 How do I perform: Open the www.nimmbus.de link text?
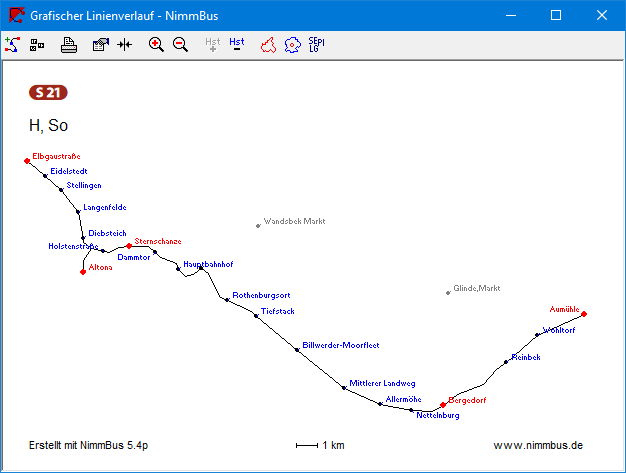point(538,444)
